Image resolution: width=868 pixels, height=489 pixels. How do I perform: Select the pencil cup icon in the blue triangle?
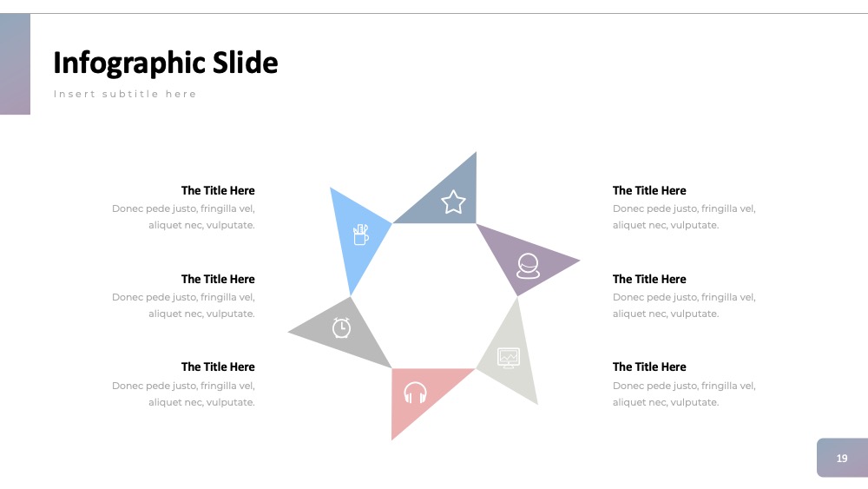pyautogui.click(x=360, y=235)
